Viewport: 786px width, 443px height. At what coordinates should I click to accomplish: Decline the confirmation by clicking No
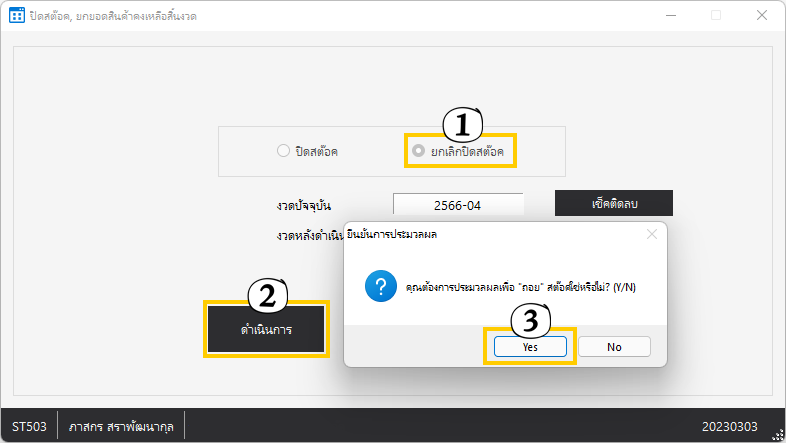pyautogui.click(x=614, y=346)
